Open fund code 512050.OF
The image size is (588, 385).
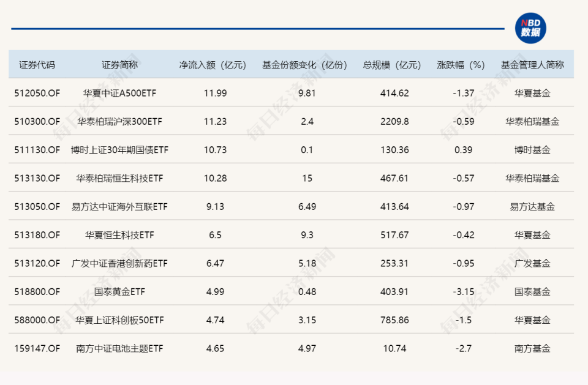click(x=37, y=94)
